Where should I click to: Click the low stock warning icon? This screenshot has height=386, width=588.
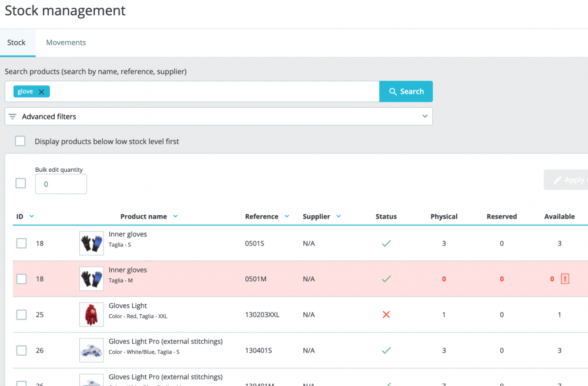click(565, 279)
